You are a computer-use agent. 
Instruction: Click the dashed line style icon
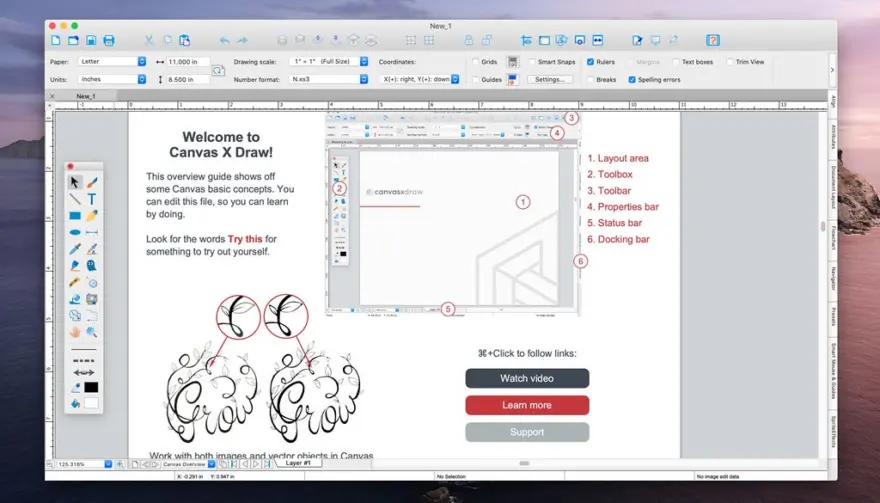tap(84, 360)
